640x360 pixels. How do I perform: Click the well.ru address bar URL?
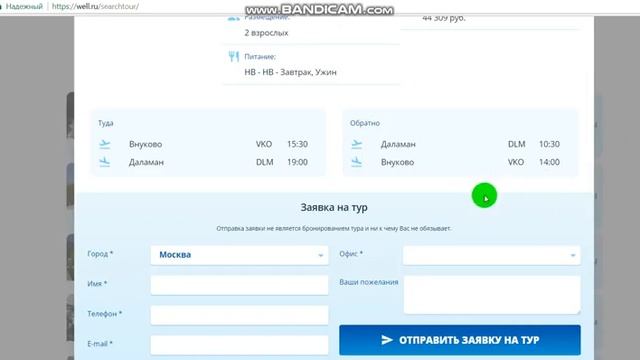pos(95,7)
